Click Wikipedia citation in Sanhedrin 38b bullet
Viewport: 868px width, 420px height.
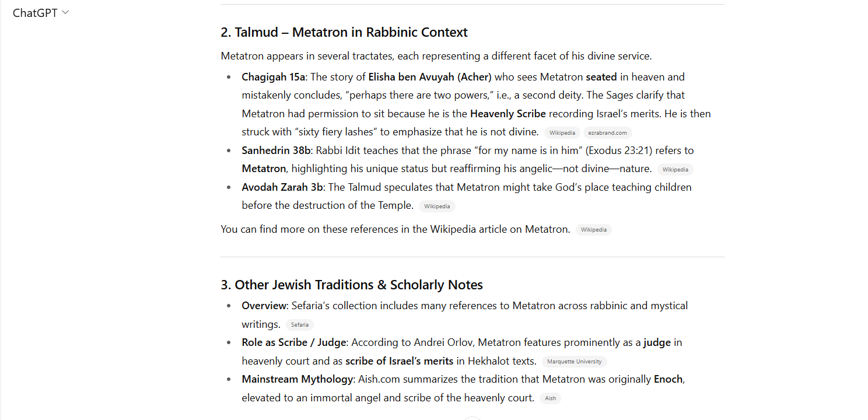click(675, 170)
